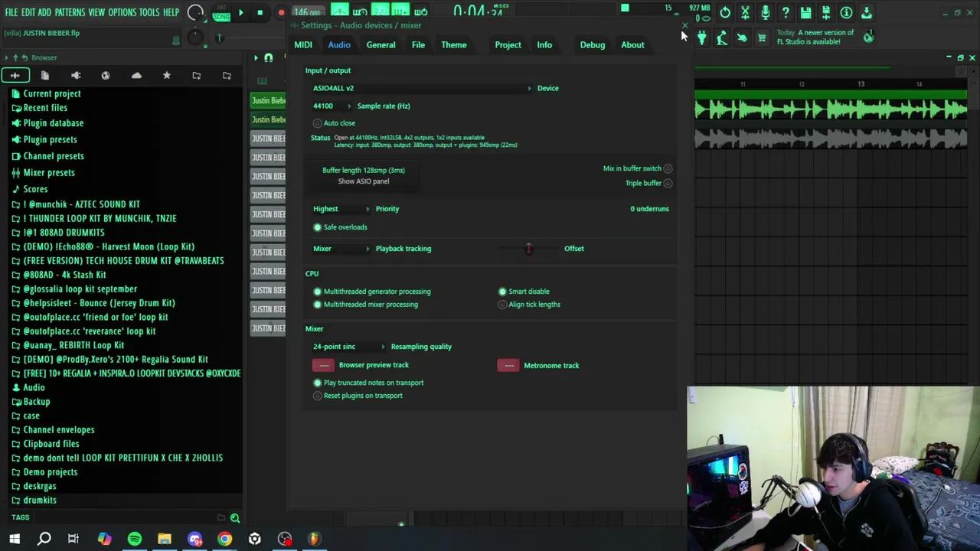Toggle the Triple buffer option

coord(649,184)
